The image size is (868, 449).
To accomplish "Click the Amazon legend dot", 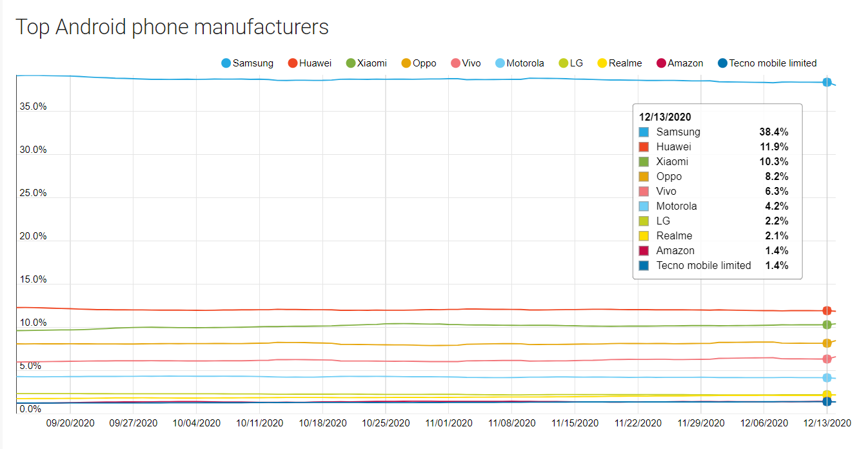I will coord(661,63).
